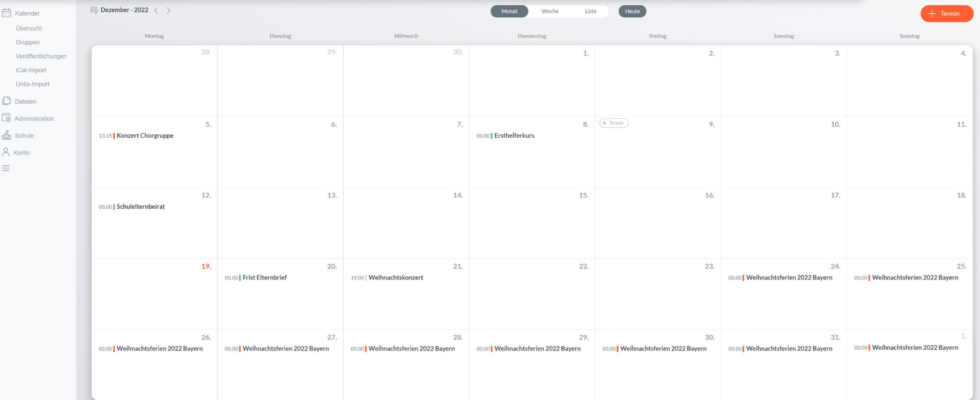980x400 pixels.
Task: Open the Weihnachtskonzert event on the 21st
Action: tap(395, 278)
